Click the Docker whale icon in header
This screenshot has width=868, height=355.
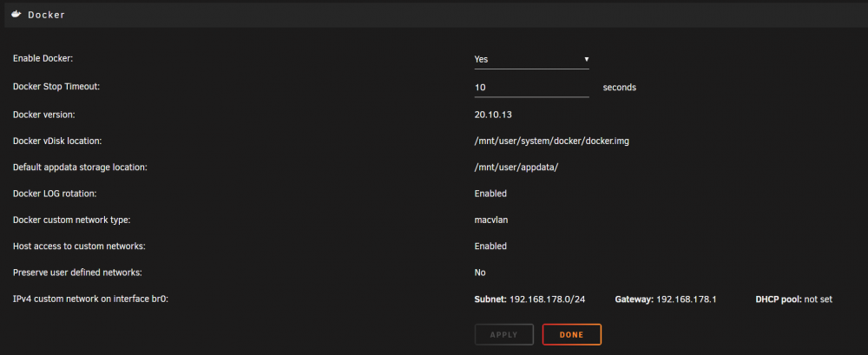point(16,15)
